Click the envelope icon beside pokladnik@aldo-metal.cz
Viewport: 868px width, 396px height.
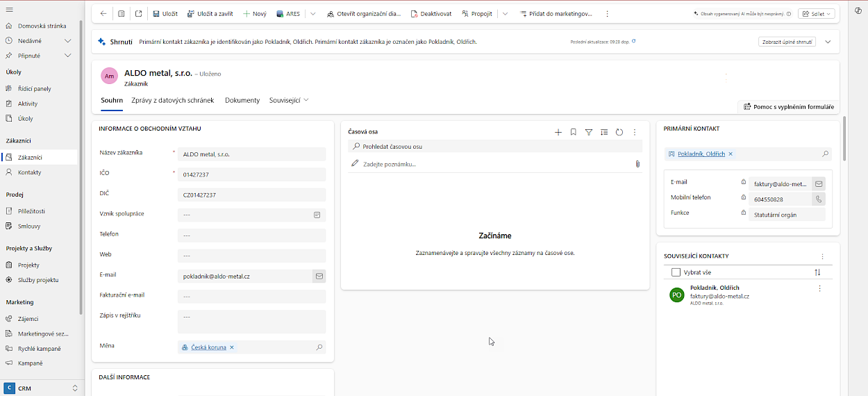pyautogui.click(x=319, y=276)
